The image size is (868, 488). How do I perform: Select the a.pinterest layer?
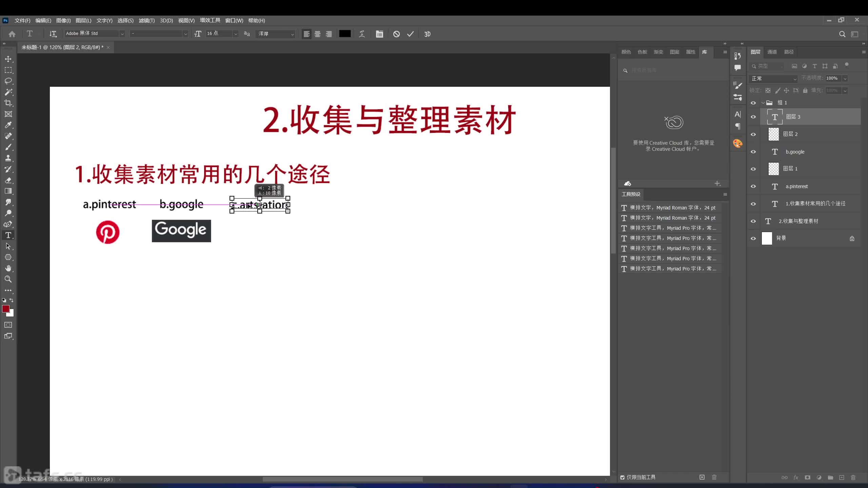tap(810, 186)
